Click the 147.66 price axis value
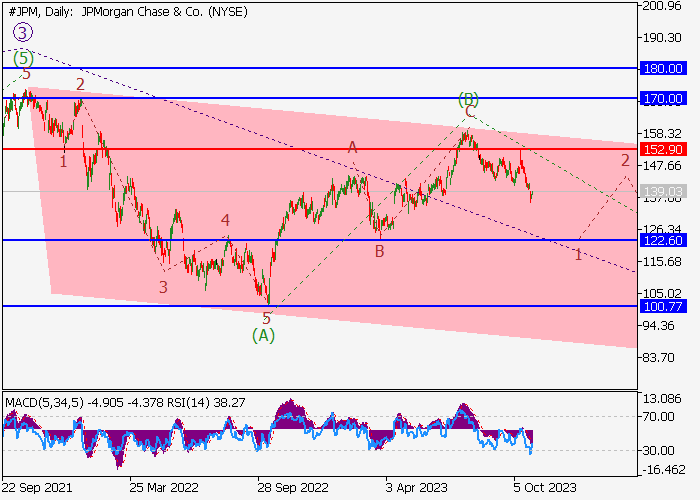 click(662, 166)
